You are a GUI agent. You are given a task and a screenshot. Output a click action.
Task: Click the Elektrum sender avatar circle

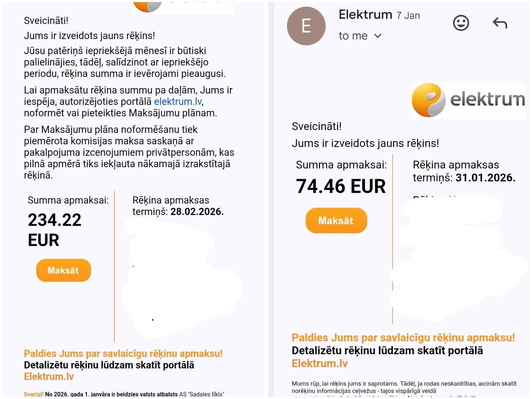[306, 26]
